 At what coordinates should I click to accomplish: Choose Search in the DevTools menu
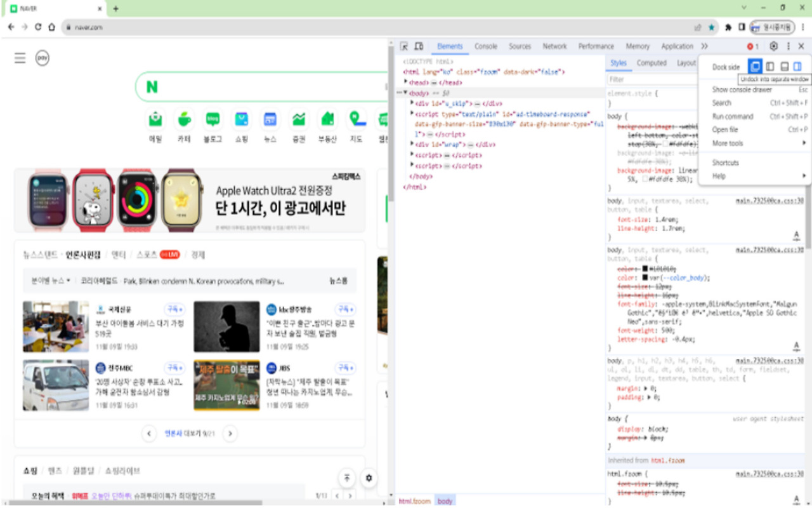pos(755,103)
